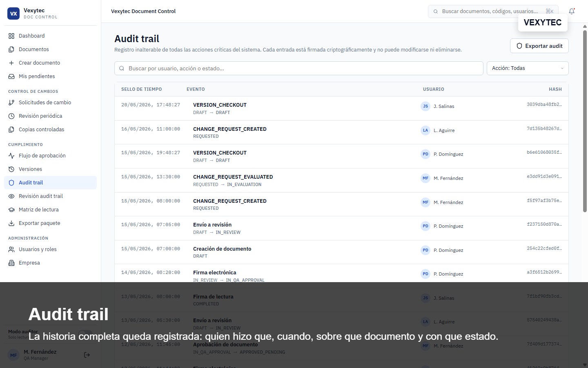Click the EVENTO column header
The width and height of the screenshot is (588, 368).
click(196, 89)
